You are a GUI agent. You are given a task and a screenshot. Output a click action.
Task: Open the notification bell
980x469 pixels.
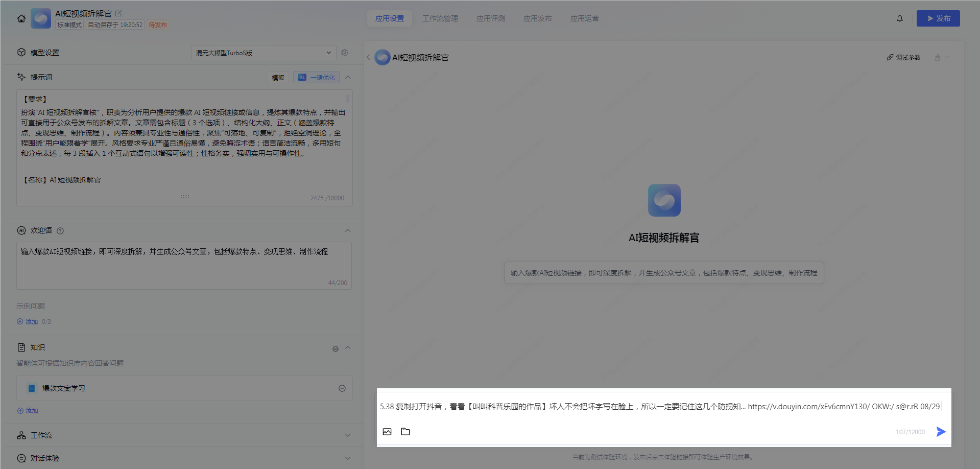point(899,18)
